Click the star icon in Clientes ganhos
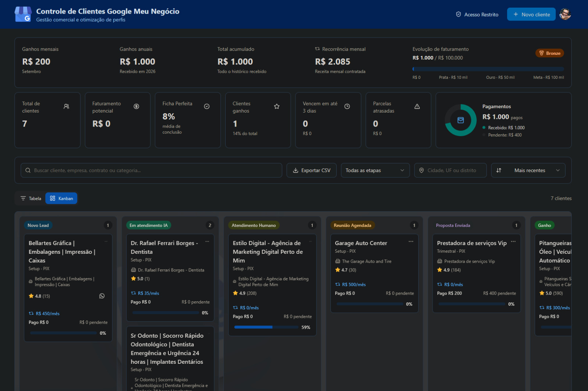Screen dimensions: 588x391 pos(277,106)
